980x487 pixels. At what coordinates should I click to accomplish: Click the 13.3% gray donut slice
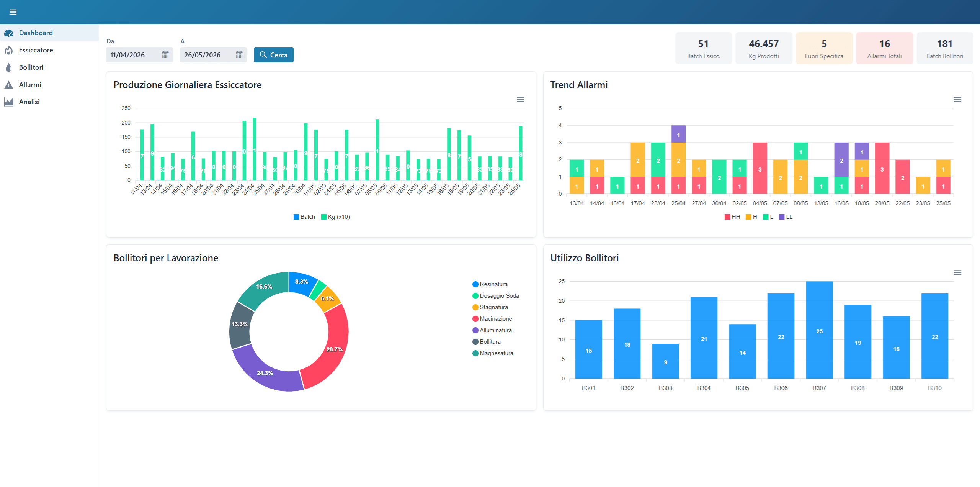(x=240, y=325)
